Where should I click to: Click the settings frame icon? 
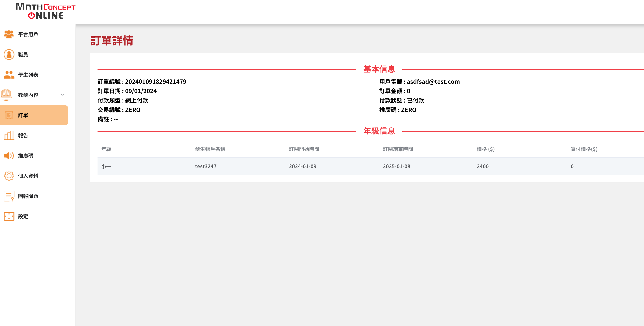click(x=9, y=216)
